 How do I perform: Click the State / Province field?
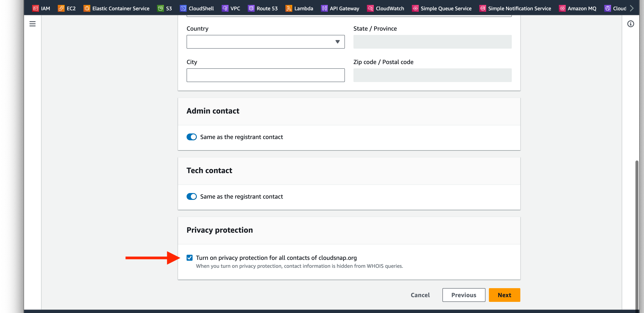[432, 42]
